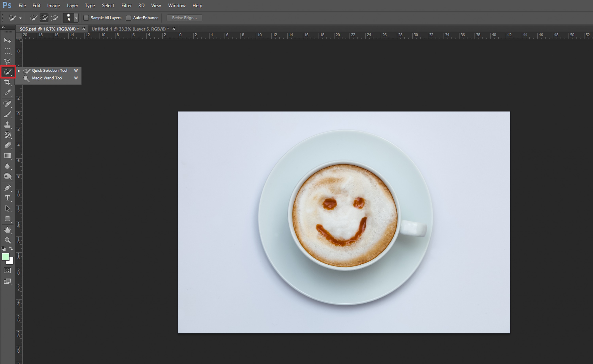This screenshot has height=364, width=593.
Task: Click the ruler origin corner box
Action: pyautogui.click(x=19, y=36)
